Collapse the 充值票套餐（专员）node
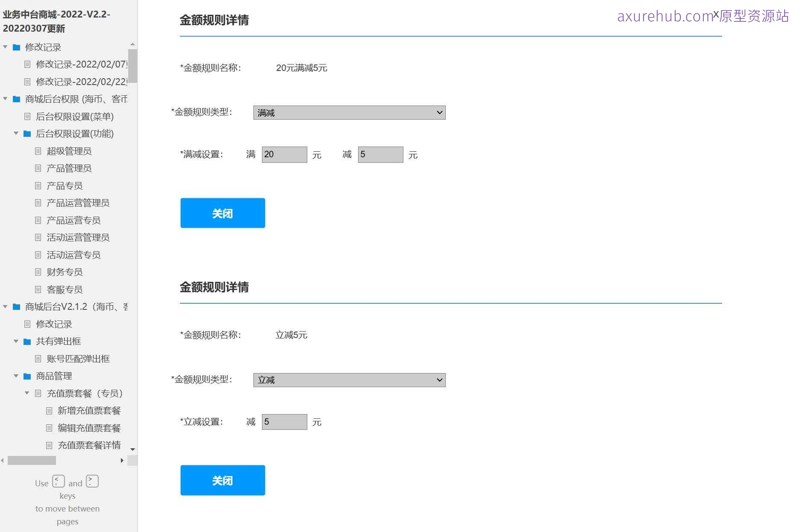Viewport: 809px width, 532px height. [27, 393]
